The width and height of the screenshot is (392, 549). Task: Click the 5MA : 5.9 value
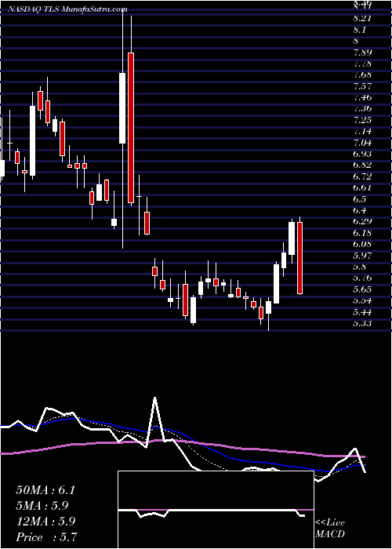42,506
